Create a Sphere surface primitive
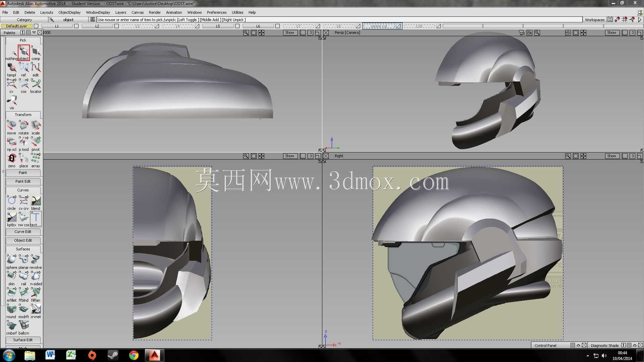 click(x=11, y=262)
